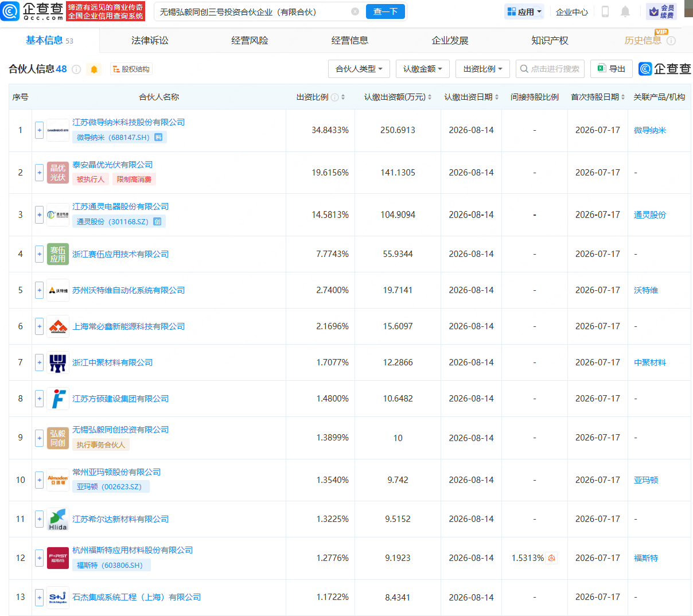Click the mobile phone icon
This screenshot has height=616, width=693.
(605, 11)
